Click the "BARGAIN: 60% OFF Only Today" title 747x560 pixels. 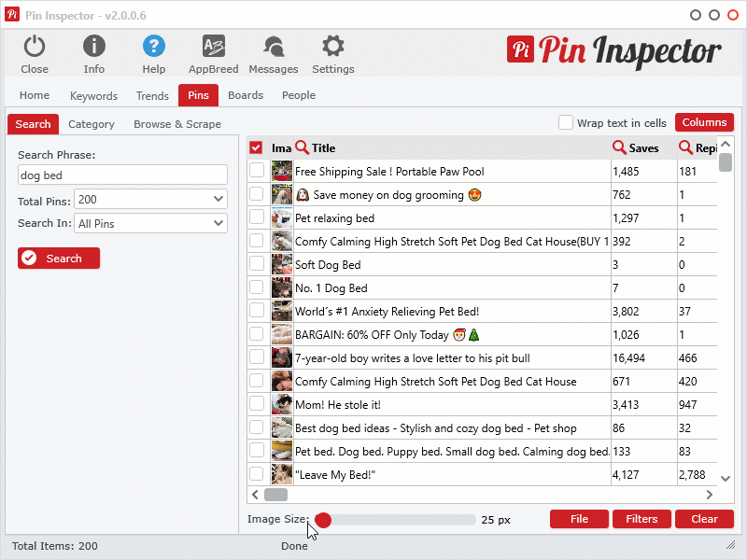point(387,335)
